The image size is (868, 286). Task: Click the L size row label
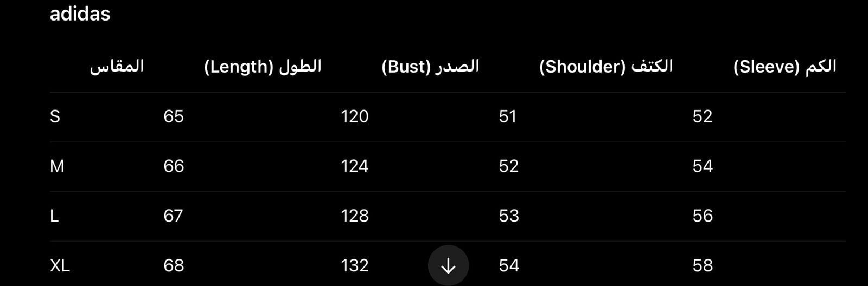tap(54, 216)
